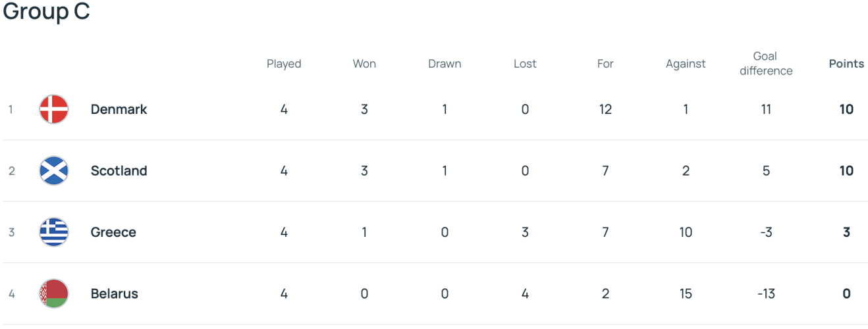Click the Group C heading
The height and width of the screenshot is (329, 868).
(46, 12)
